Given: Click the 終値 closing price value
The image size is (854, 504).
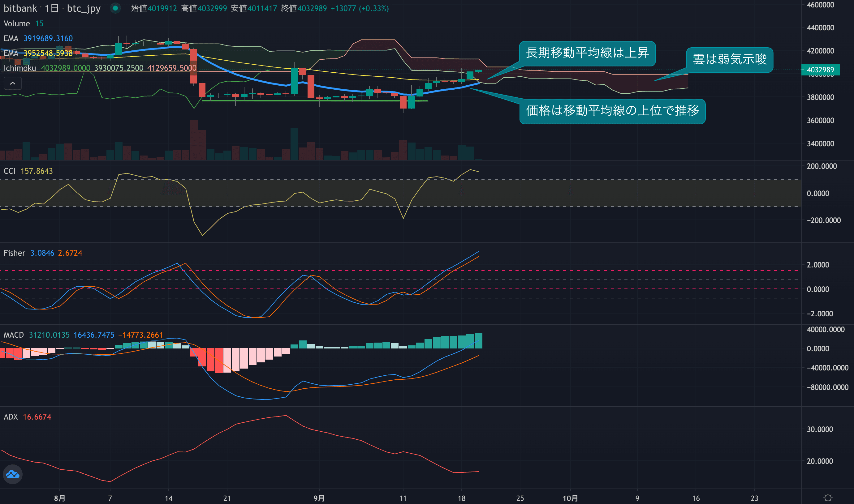Looking at the screenshot, I should pyautogui.click(x=312, y=8).
